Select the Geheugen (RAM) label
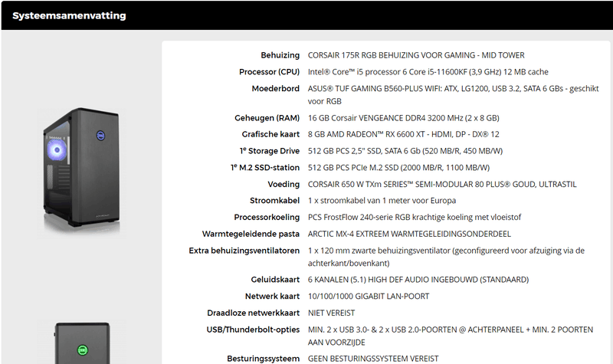Viewport: 613px width, 364px height. 267,118
